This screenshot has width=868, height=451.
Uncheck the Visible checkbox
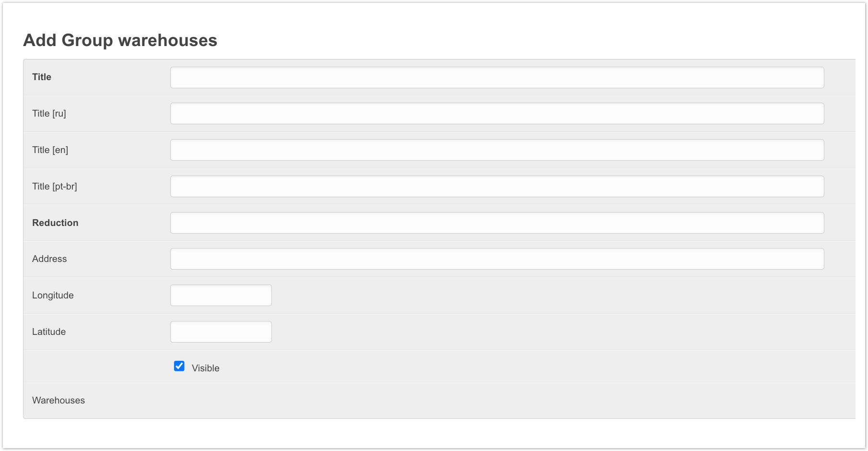(179, 367)
